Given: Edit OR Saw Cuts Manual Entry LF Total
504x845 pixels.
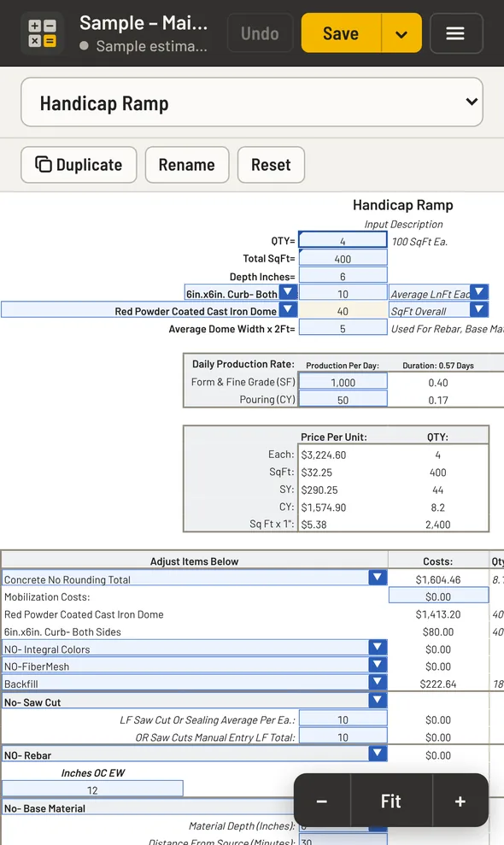Looking at the screenshot, I should coord(343,736).
